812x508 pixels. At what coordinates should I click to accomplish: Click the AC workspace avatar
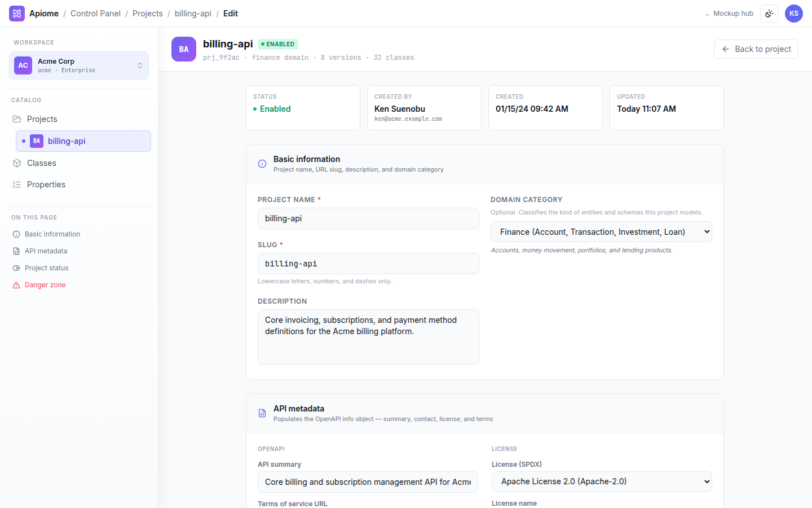23,65
